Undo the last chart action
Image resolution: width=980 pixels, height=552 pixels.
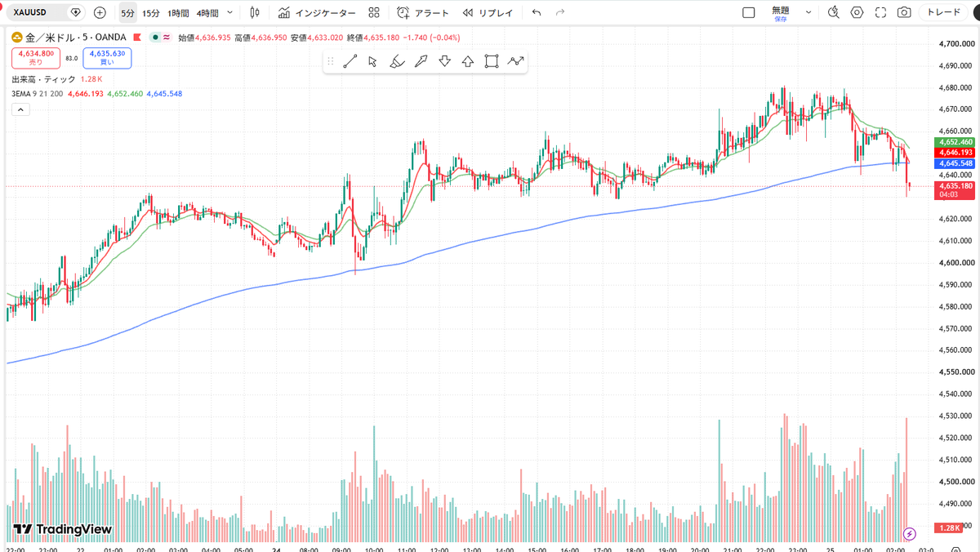click(536, 13)
